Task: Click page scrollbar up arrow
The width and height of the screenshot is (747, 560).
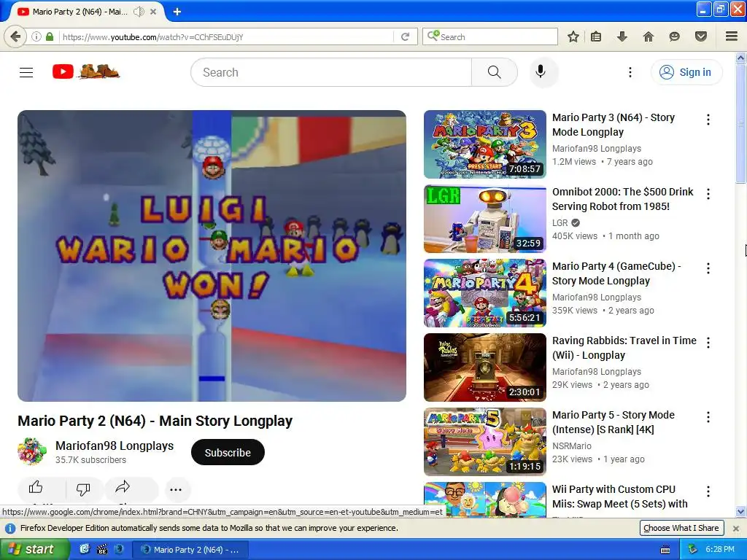Action: click(x=741, y=58)
